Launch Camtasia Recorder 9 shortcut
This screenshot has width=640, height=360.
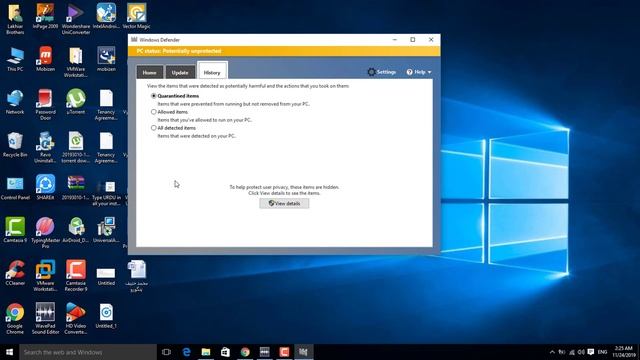coord(76,276)
